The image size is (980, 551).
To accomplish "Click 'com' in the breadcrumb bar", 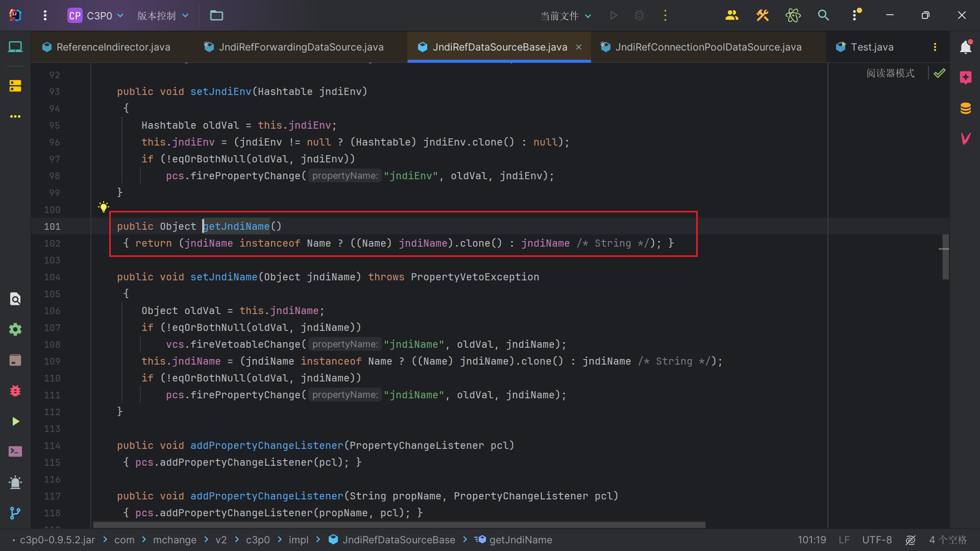I will 125,540.
